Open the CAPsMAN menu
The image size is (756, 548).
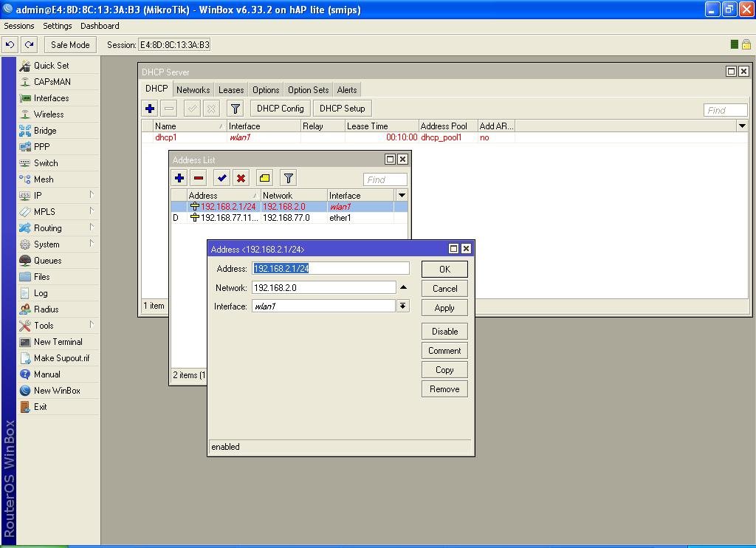(52, 82)
